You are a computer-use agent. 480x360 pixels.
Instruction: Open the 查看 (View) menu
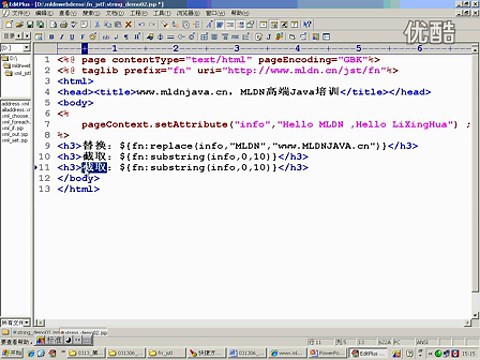[x=68, y=13]
